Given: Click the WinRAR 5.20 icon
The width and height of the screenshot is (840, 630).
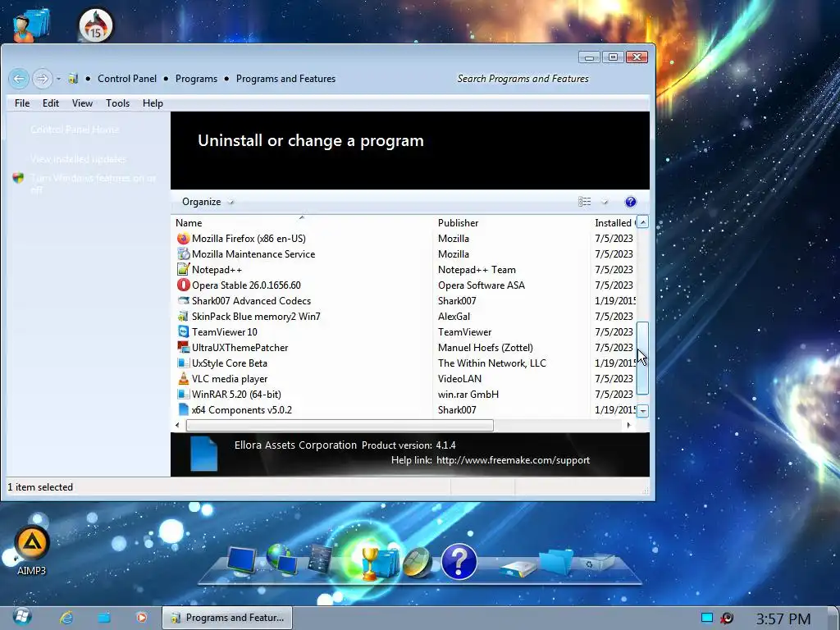Looking at the screenshot, I should pyautogui.click(x=183, y=394).
